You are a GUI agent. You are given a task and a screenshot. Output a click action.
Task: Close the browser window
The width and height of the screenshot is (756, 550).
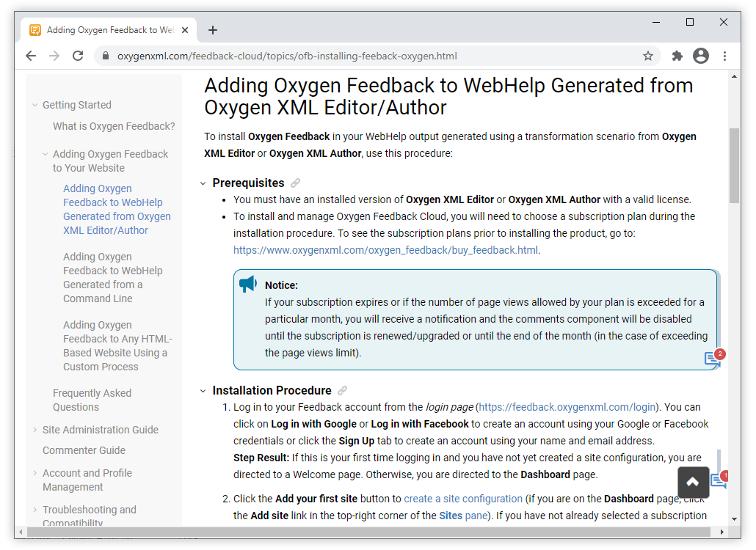723,22
